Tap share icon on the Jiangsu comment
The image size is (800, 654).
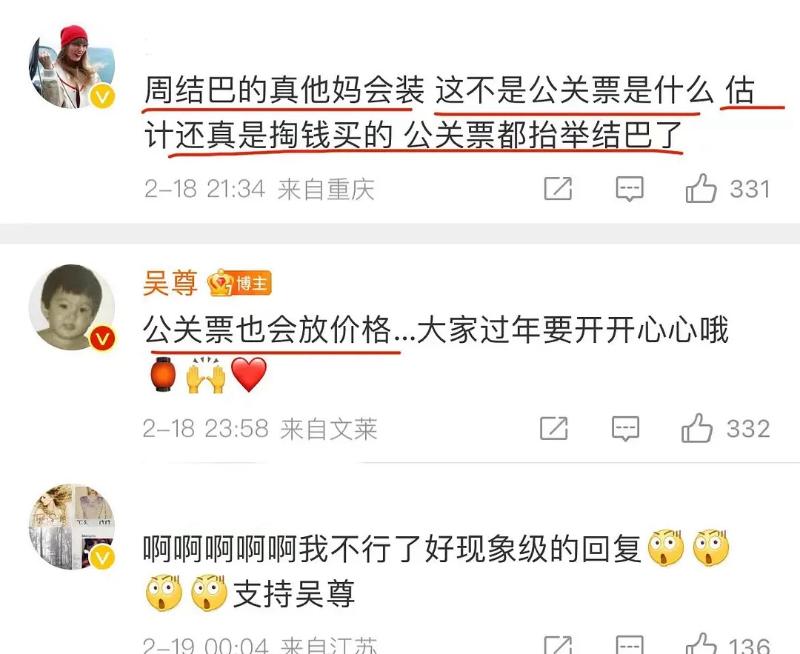558,645
